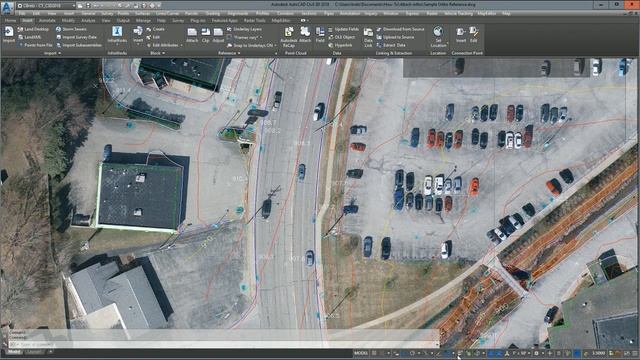The height and width of the screenshot is (360, 640).
Task: Expand the Import panel
Action: (52, 53)
